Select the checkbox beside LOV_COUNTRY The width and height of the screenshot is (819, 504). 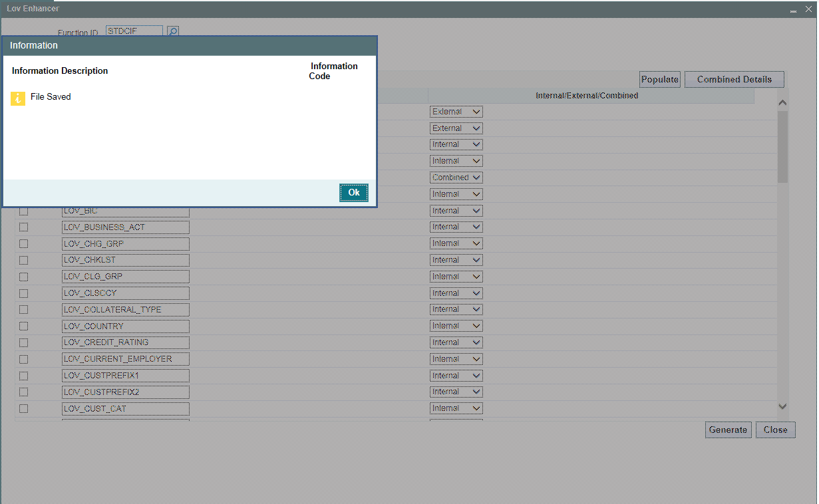pyautogui.click(x=23, y=326)
